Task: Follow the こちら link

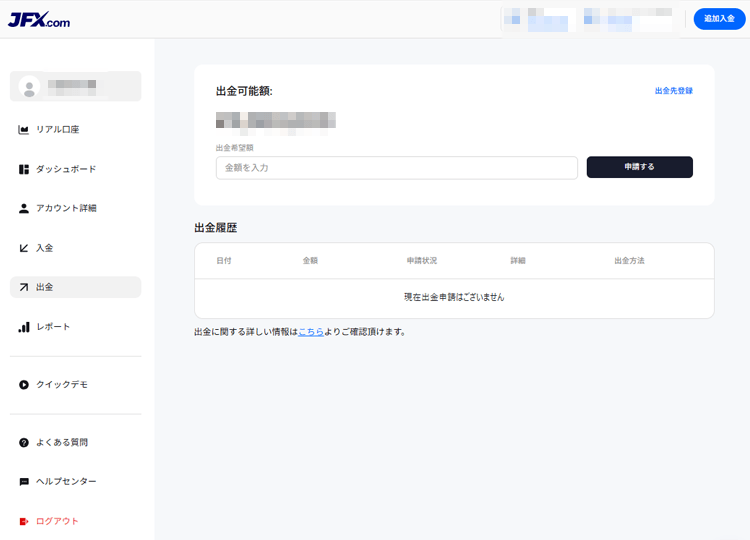Action: pos(311,331)
